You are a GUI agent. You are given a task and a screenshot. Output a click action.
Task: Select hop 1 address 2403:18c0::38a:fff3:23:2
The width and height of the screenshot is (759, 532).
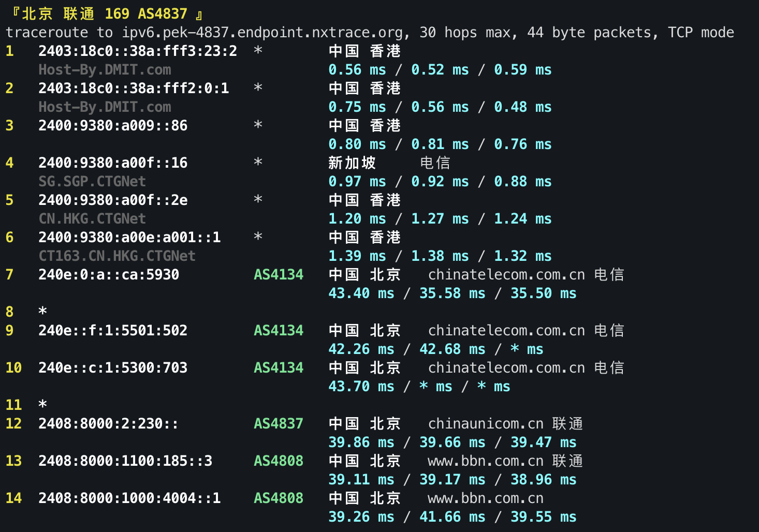pyautogui.click(x=138, y=51)
